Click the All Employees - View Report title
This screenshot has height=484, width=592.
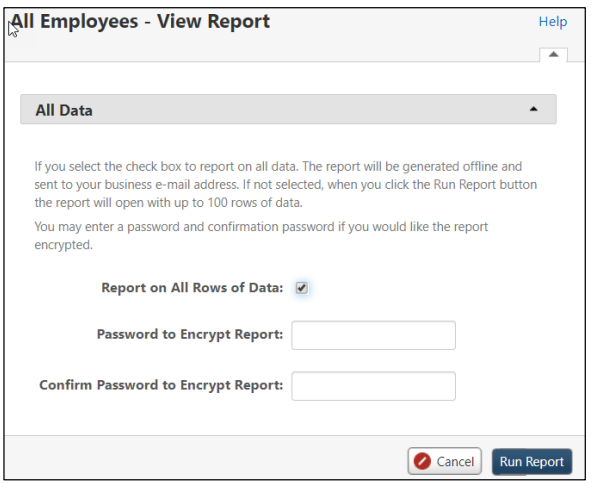pyautogui.click(x=140, y=22)
